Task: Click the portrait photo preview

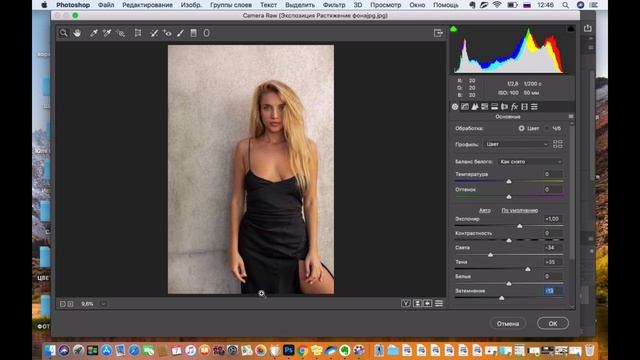Action: click(251, 169)
